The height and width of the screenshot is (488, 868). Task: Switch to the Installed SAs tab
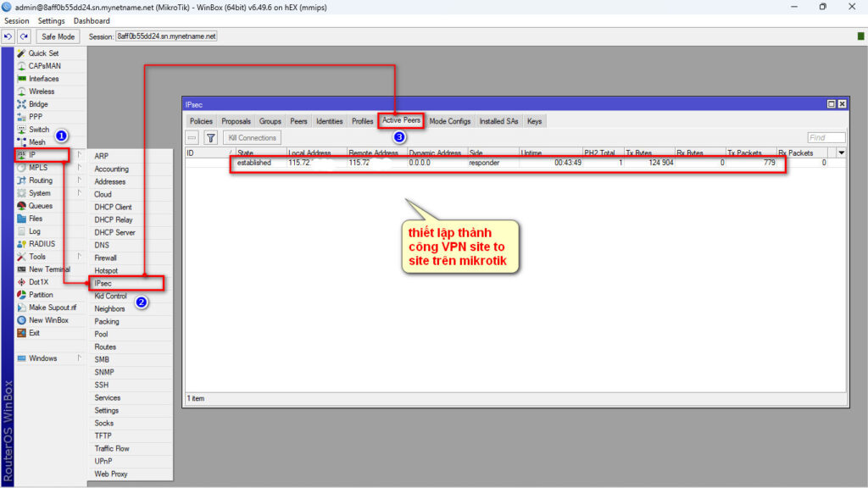pos(498,121)
